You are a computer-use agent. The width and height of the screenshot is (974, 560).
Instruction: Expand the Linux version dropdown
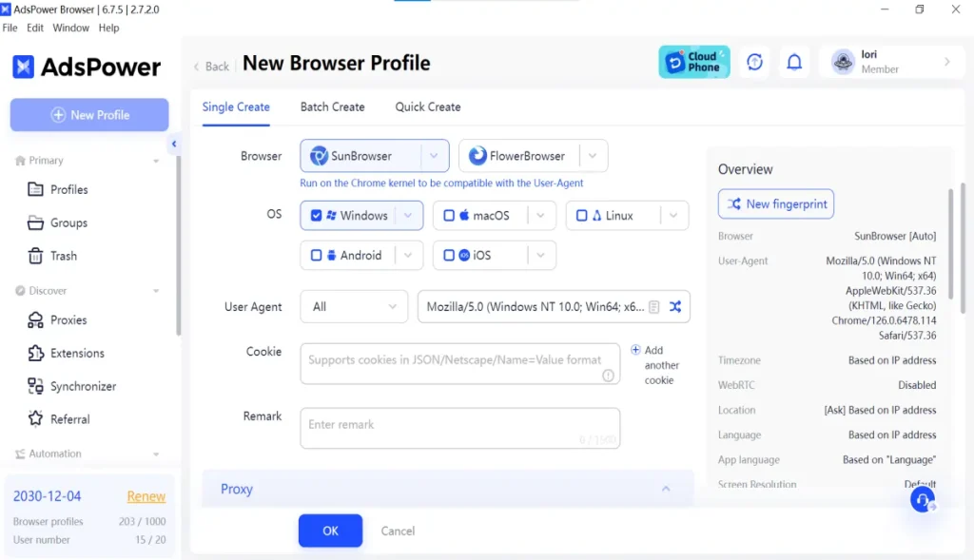[x=674, y=216]
